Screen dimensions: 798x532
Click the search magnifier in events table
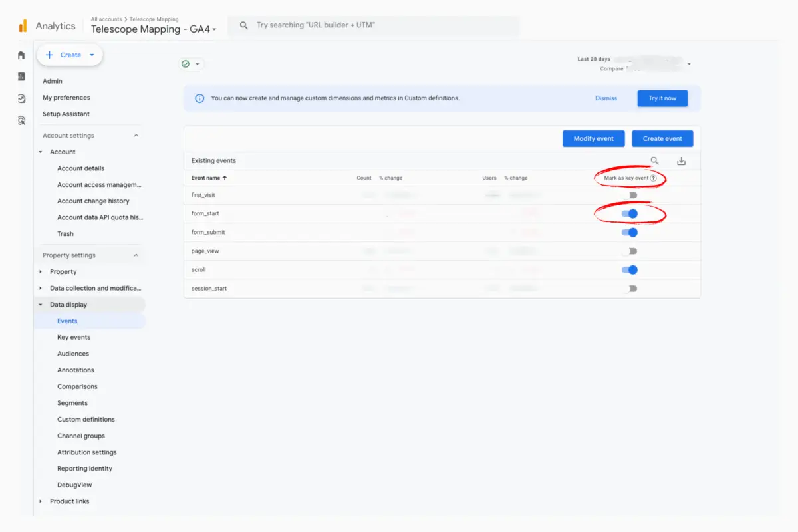coord(655,161)
